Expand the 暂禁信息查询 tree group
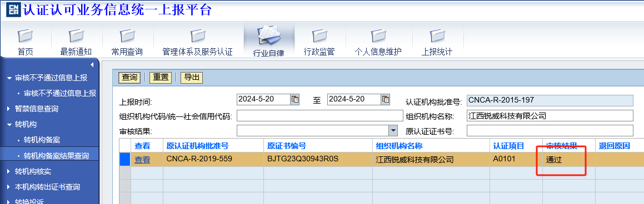Screen dimensions: 644x204 click(9, 109)
